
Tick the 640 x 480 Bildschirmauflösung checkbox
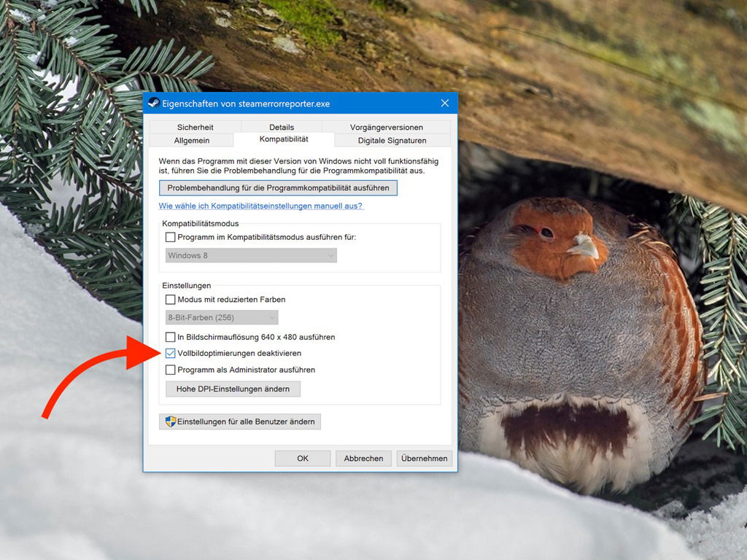coord(170,337)
